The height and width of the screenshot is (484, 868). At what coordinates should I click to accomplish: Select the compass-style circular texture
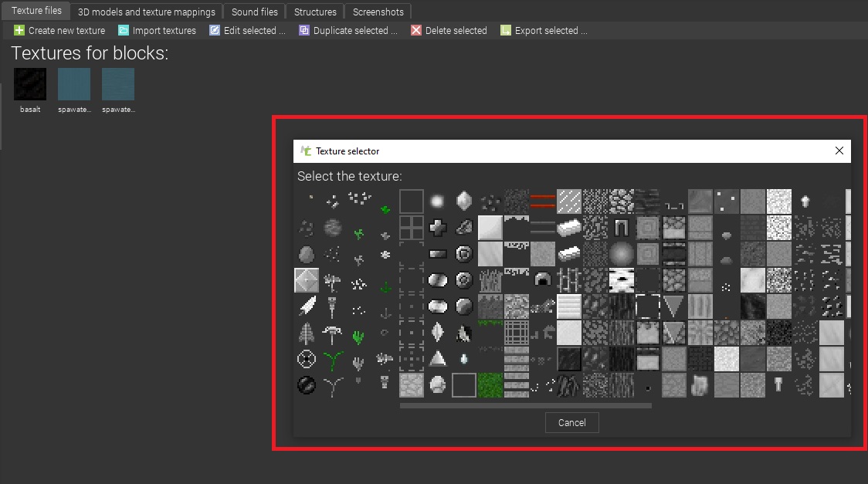click(x=305, y=357)
